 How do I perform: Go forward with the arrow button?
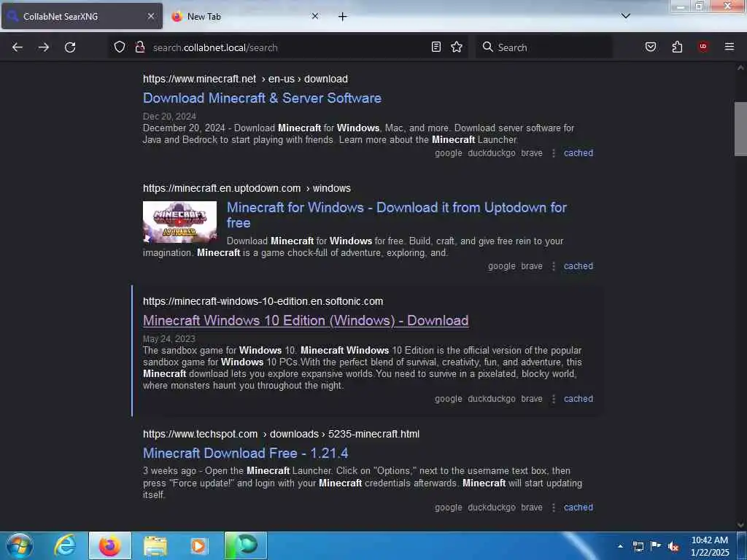tap(44, 47)
